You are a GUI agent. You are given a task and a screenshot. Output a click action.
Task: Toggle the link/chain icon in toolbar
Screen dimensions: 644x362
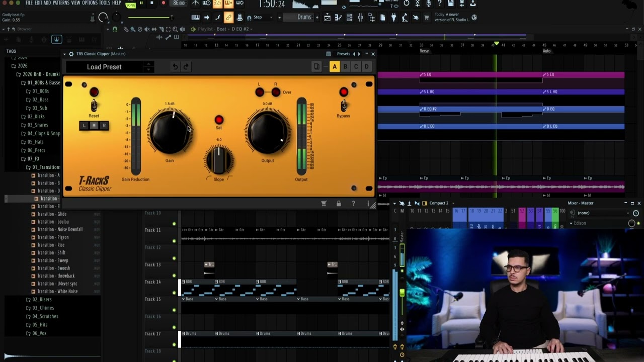click(x=228, y=18)
